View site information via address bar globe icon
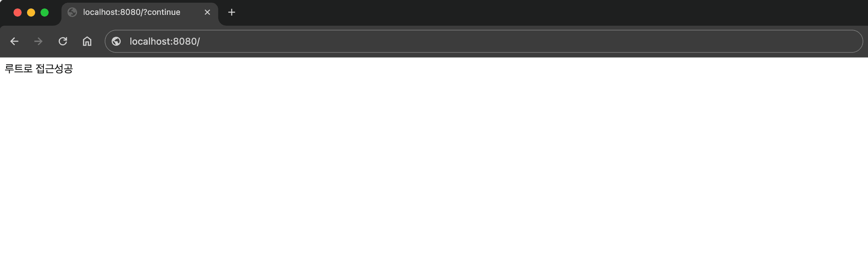The image size is (868, 276). coord(116,41)
